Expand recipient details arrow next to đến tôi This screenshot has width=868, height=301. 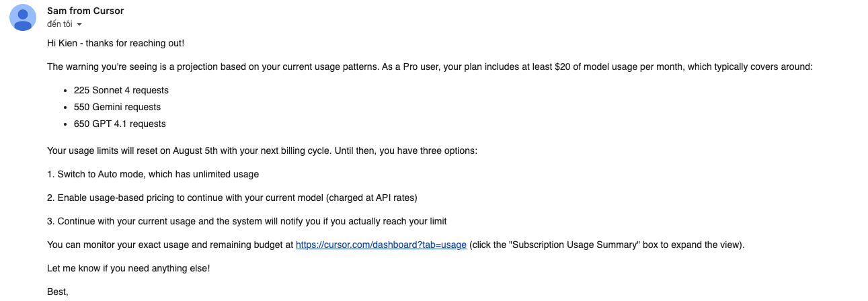point(79,25)
